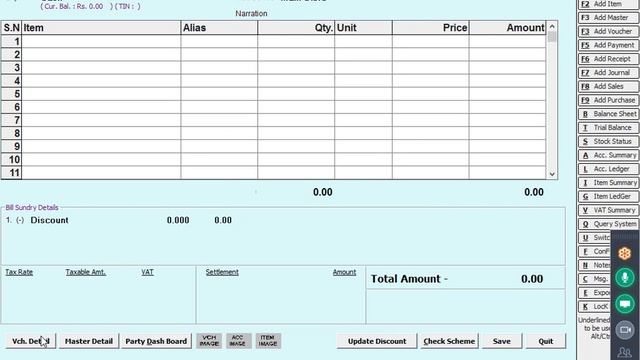
Task: Click Item cell in row 1
Action: (101, 41)
